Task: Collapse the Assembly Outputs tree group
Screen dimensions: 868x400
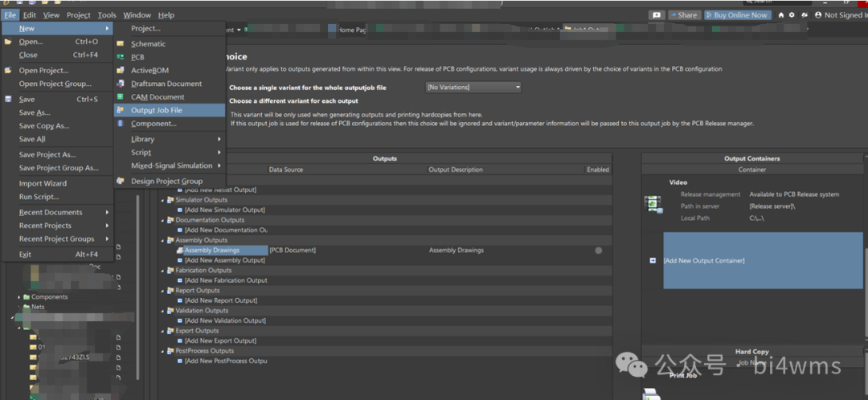Action: pyautogui.click(x=163, y=240)
